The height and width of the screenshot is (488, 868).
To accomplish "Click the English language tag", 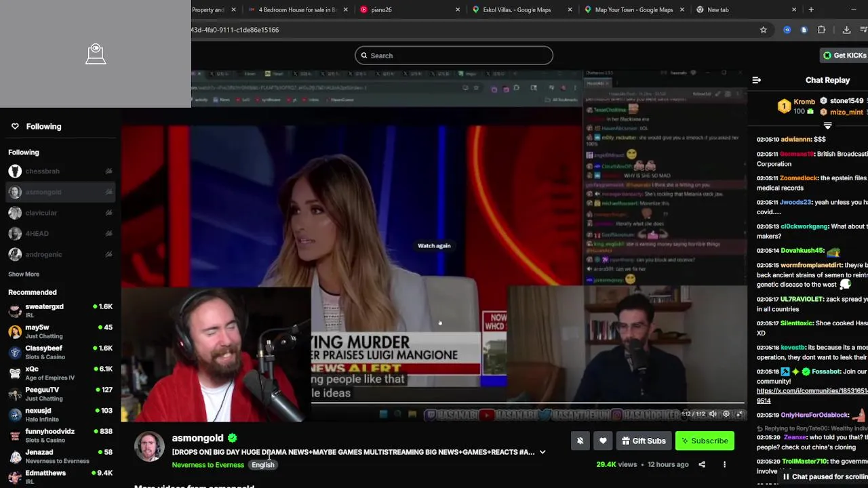I will pyautogui.click(x=262, y=465).
